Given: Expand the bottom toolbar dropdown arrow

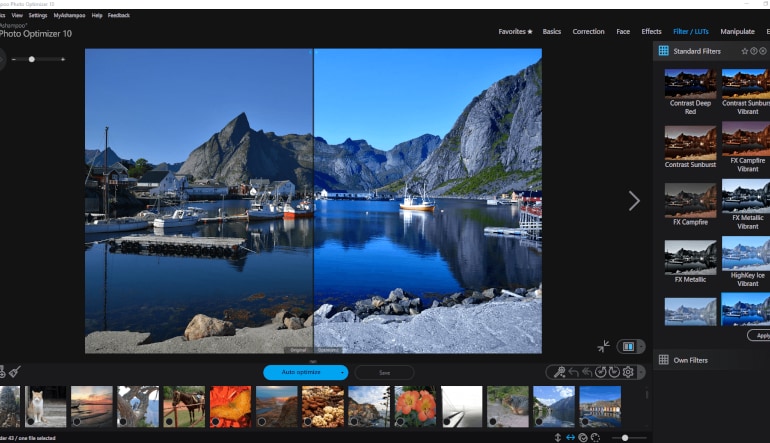Looking at the screenshot, I should pos(641,372).
